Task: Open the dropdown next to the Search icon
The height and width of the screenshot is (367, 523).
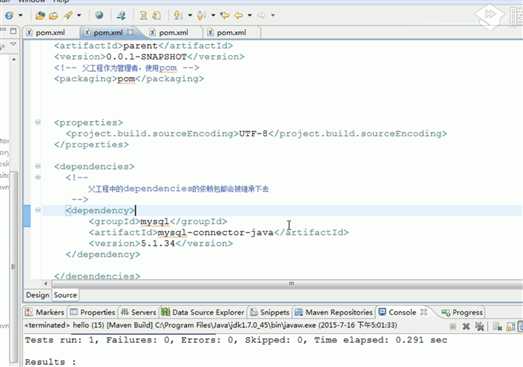Action: [x=79, y=15]
